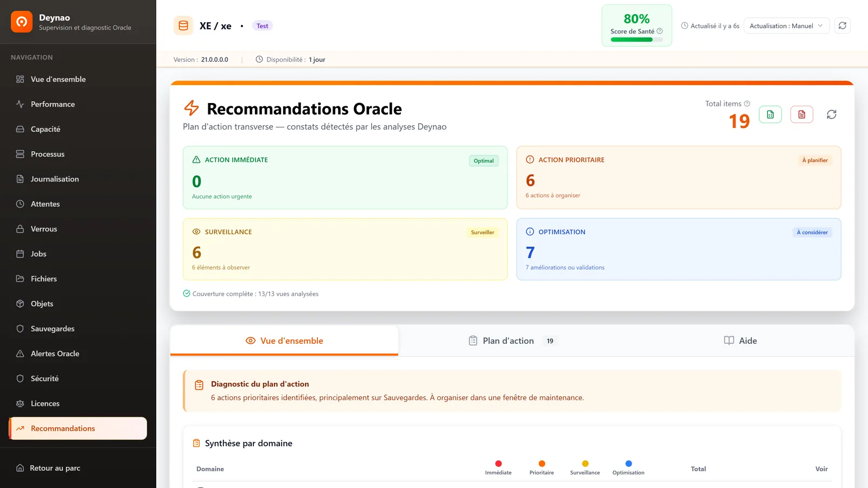Click the Recommandations Oracle lightning icon
The image size is (868, 488).
pyautogui.click(x=192, y=108)
